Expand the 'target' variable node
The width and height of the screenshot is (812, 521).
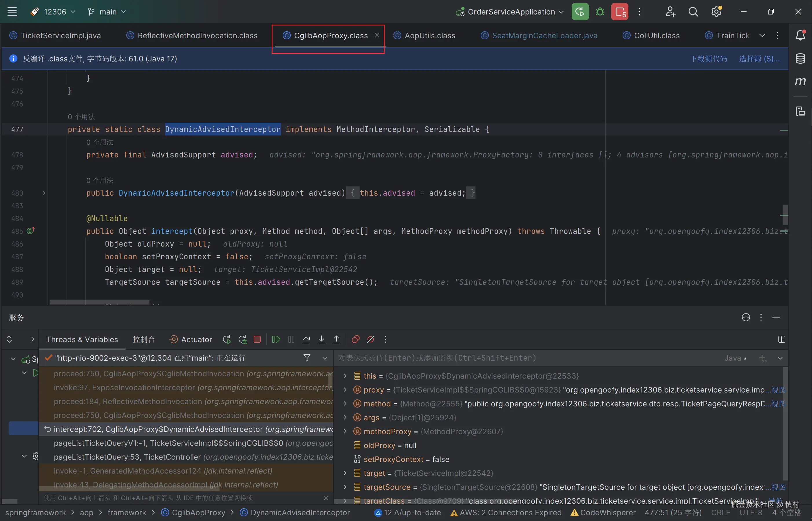pos(345,473)
